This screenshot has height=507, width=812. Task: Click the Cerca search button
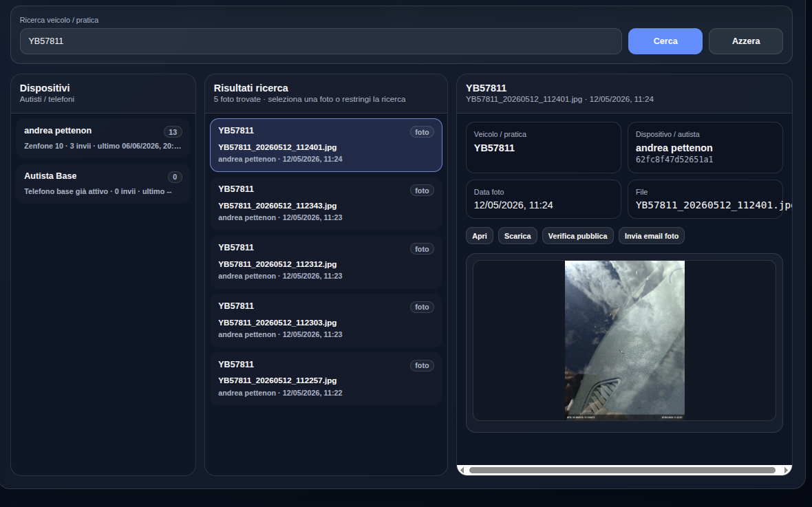[x=665, y=41]
